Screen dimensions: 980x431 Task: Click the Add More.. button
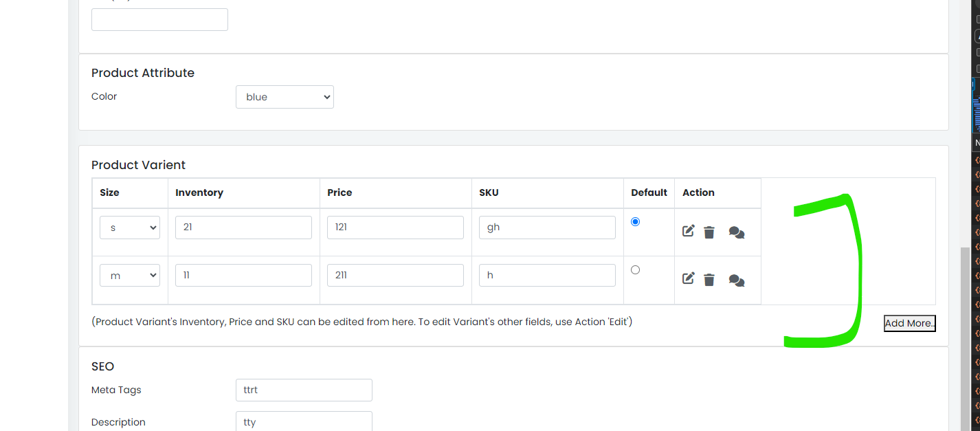(x=910, y=323)
